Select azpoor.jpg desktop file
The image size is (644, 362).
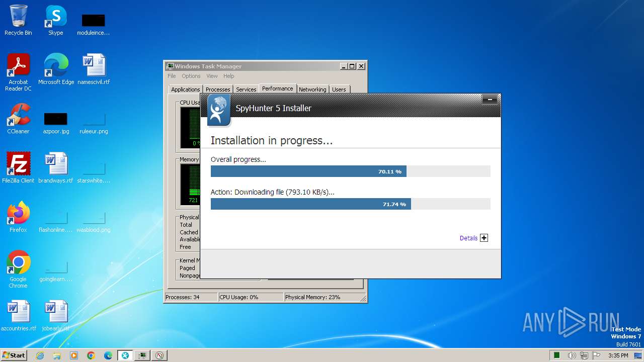click(x=56, y=123)
